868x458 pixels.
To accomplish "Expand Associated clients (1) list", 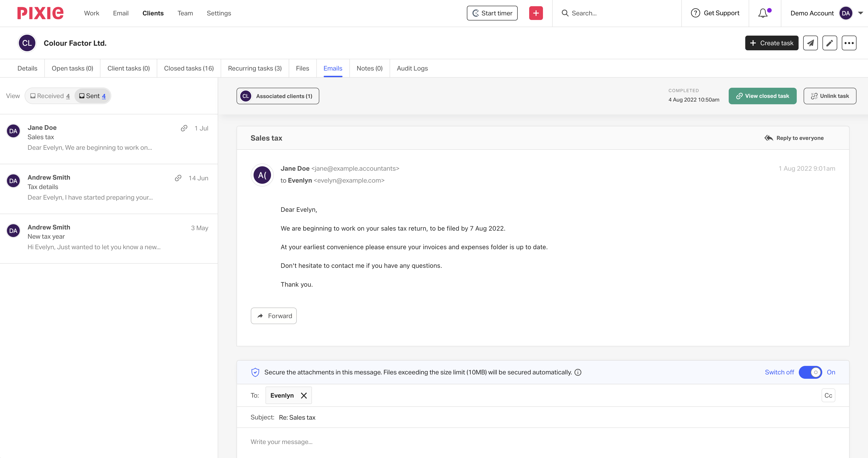I will coord(278,96).
